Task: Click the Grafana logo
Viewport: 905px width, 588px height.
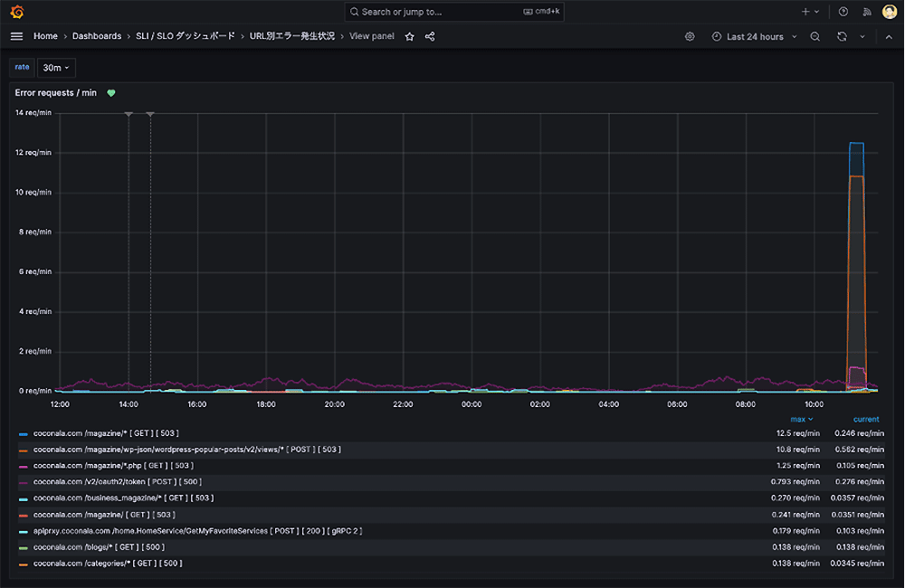Action: pos(16,12)
